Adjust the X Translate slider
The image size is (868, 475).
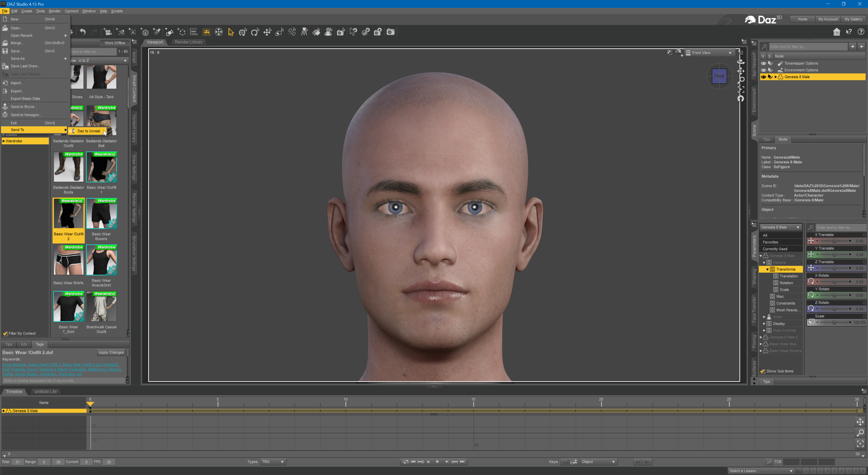(x=834, y=241)
